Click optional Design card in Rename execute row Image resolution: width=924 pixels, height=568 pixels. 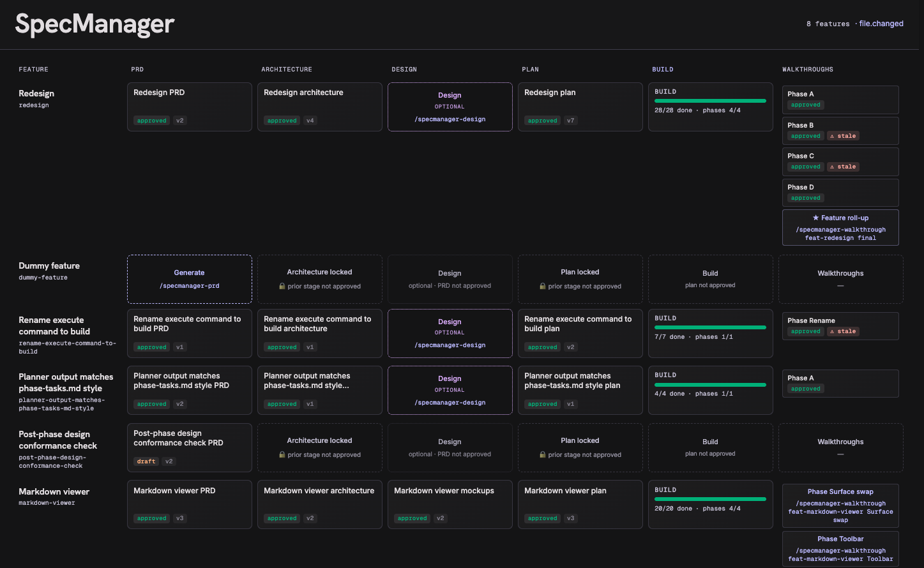450,333
